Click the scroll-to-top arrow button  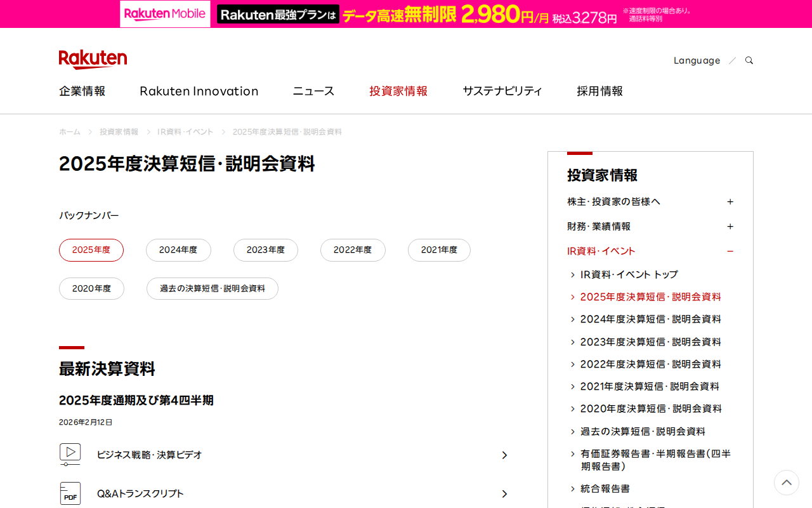[x=786, y=483]
